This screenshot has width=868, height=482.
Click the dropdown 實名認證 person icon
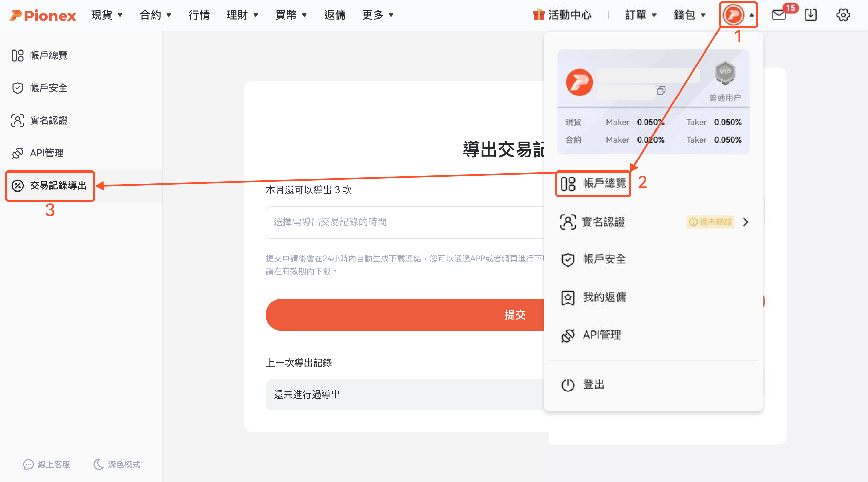[x=568, y=222]
